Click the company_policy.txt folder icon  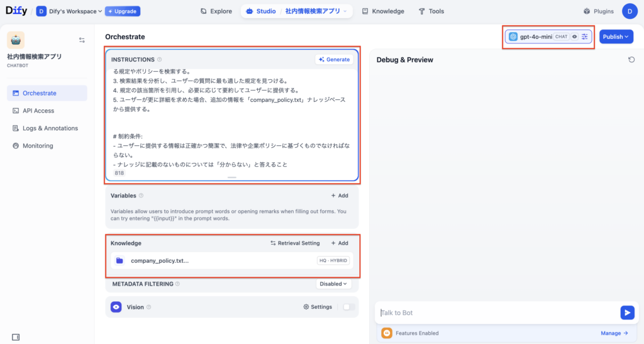point(119,260)
